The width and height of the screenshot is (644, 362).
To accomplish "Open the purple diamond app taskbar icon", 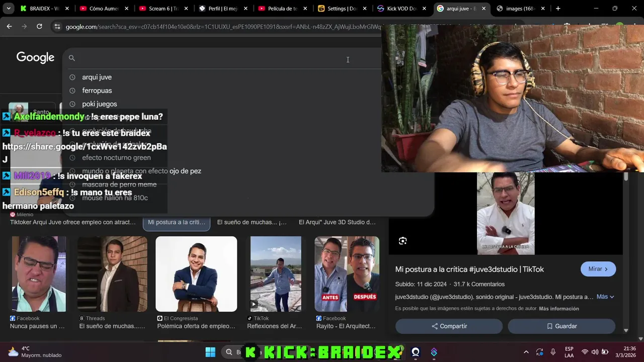I will [x=434, y=352].
